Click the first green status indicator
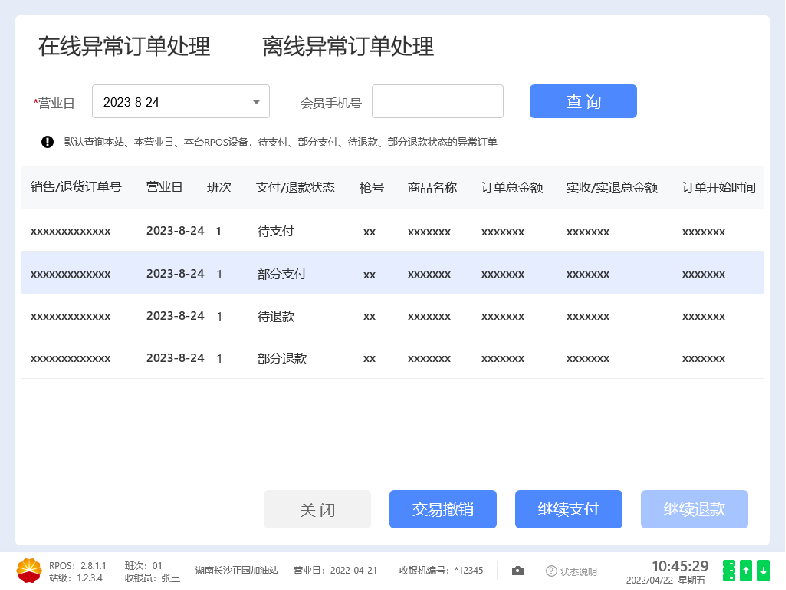The height and width of the screenshot is (590, 786). 729,571
